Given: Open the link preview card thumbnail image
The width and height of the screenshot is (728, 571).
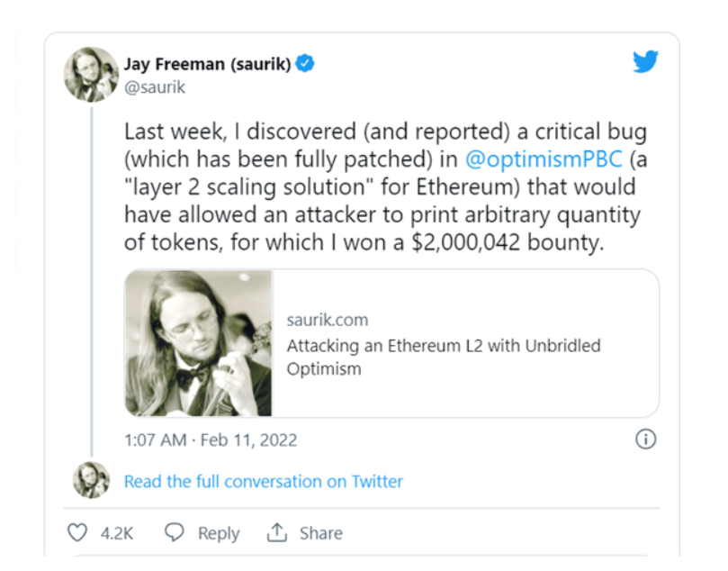Looking at the screenshot, I should point(198,343).
